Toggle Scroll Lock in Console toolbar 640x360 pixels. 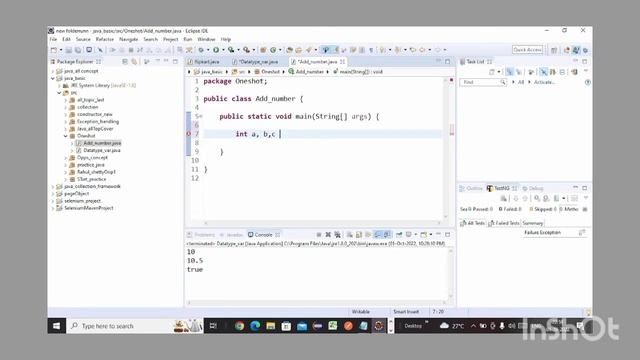359,235
